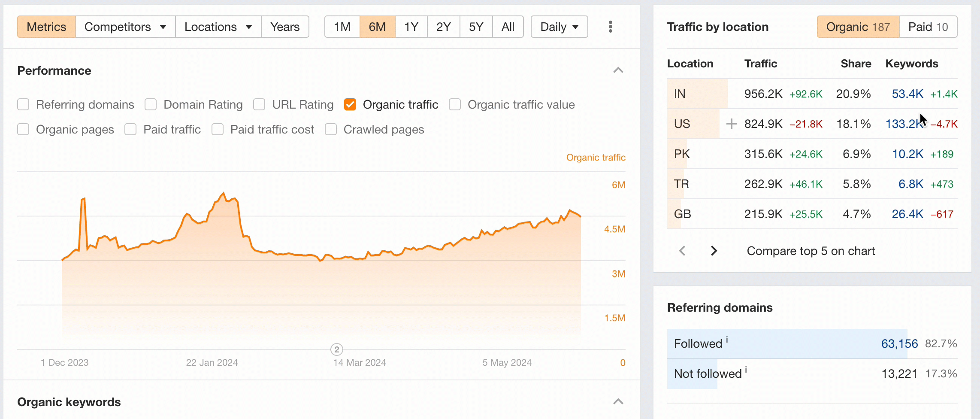Screen dimensions: 980x419
Task: Open the 53.4K keywords link for IN
Action: click(x=907, y=94)
